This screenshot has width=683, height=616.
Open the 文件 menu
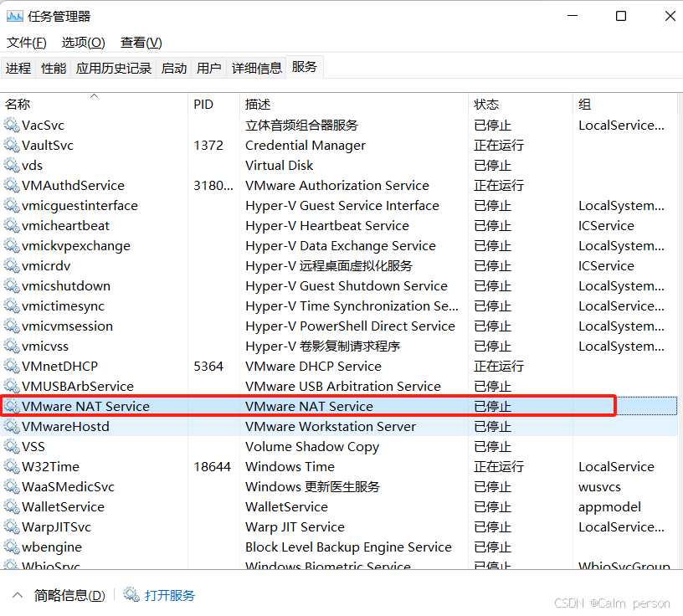pyautogui.click(x=26, y=42)
